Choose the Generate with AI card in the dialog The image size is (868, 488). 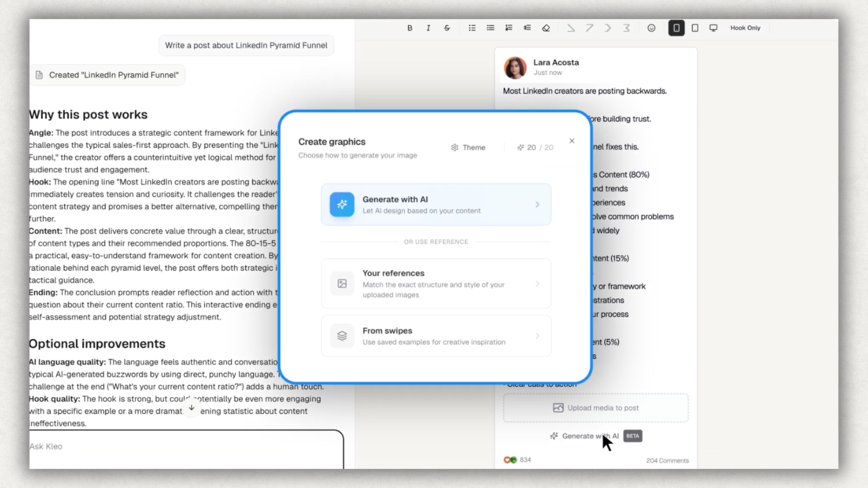click(x=436, y=204)
